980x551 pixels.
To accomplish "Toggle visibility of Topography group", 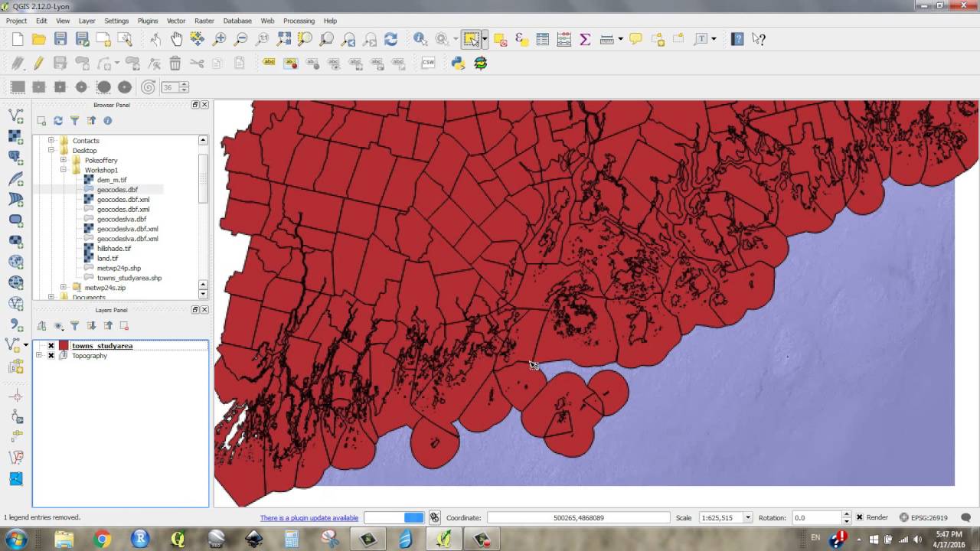I will [51, 356].
